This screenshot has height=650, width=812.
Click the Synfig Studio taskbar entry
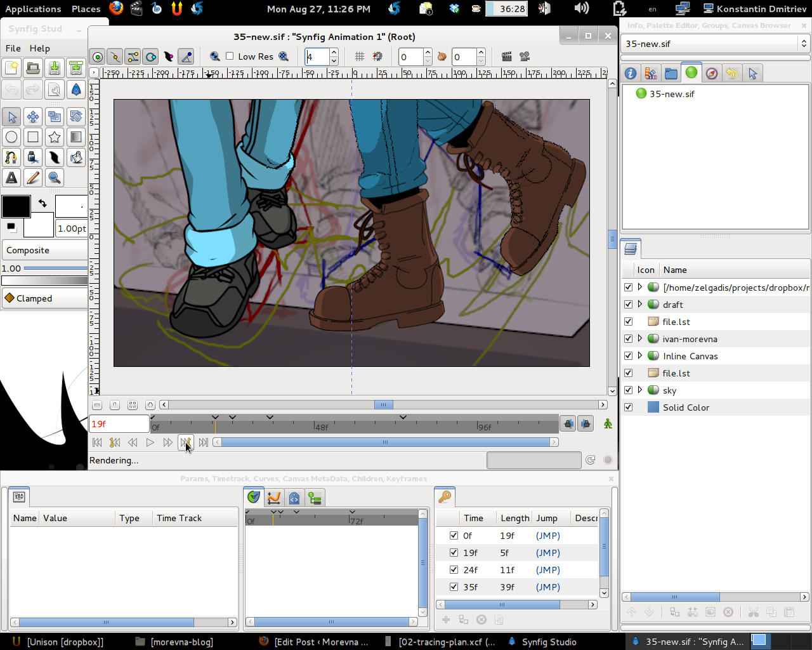543,642
